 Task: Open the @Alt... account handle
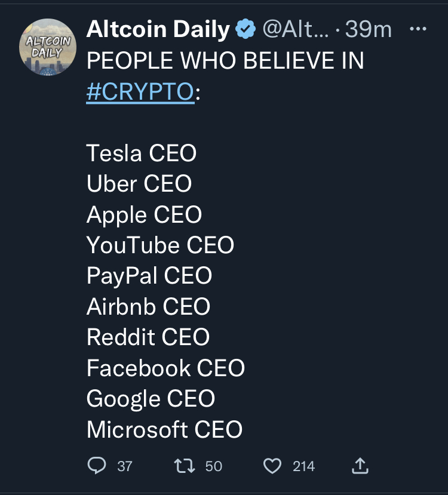pyautogui.click(x=294, y=30)
